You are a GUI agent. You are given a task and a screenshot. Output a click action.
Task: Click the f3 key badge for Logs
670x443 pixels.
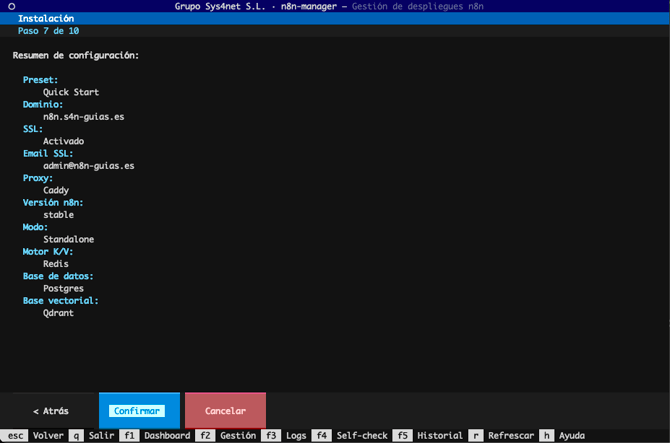[x=271, y=436]
